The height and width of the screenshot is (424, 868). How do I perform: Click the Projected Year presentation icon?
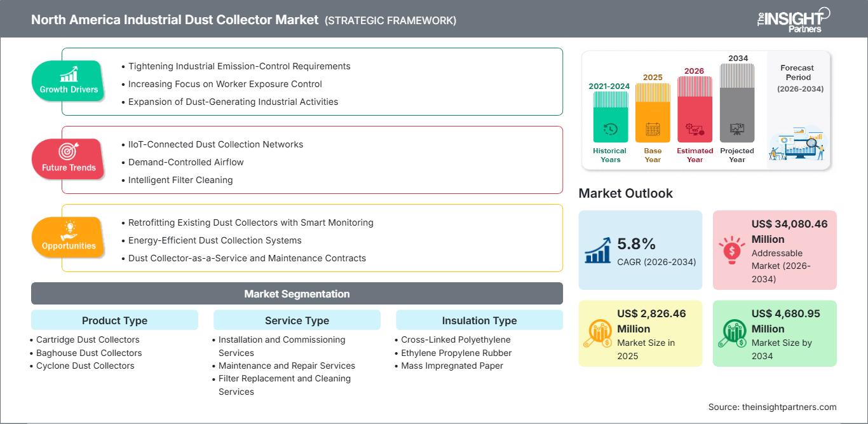pyautogui.click(x=737, y=130)
